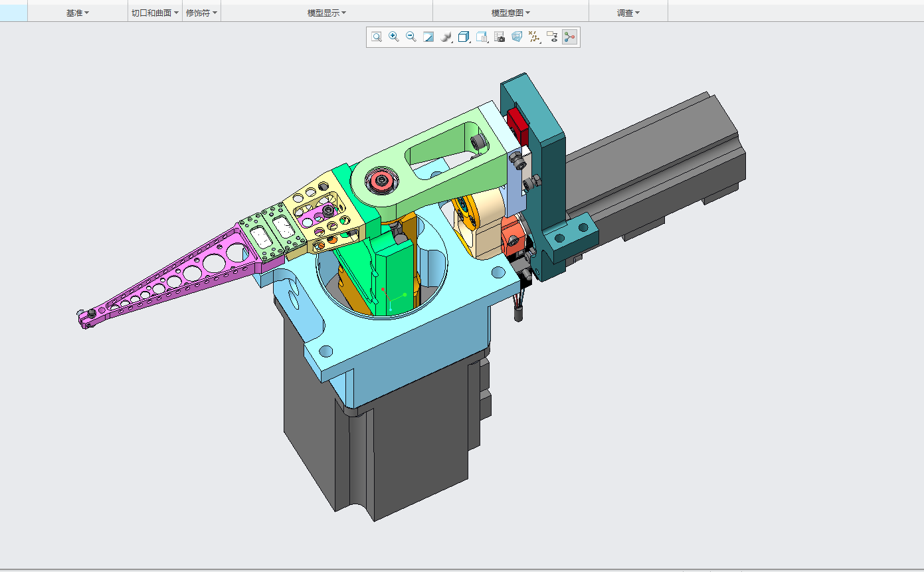Expand the 模型意图 ribbon group
This screenshot has width=924, height=572.
click(511, 13)
